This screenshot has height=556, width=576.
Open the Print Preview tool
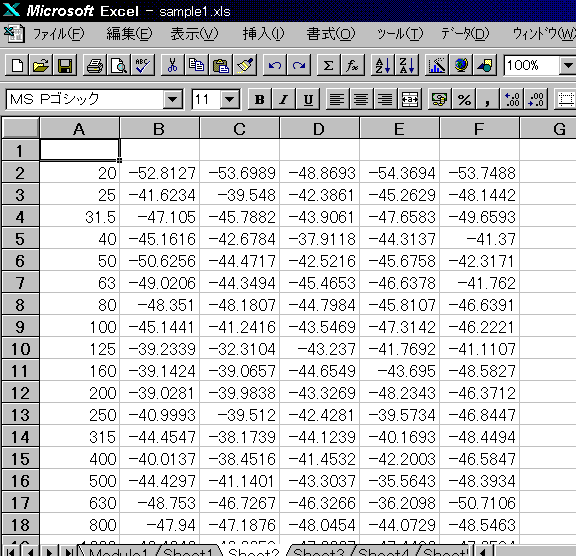(119, 66)
